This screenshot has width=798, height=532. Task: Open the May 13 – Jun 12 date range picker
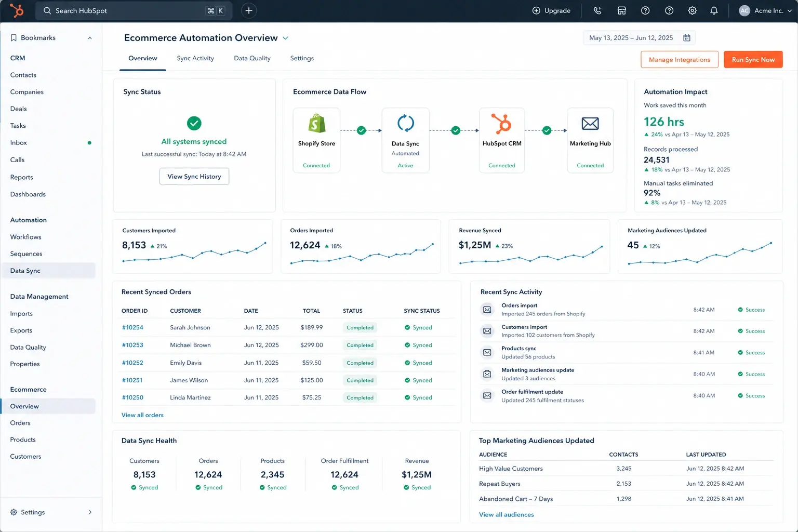click(x=639, y=38)
